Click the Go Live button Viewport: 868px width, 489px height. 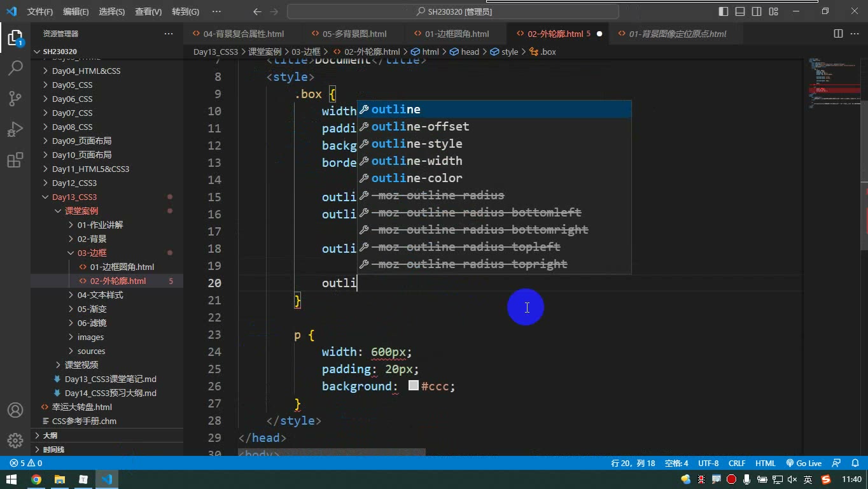point(804,464)
